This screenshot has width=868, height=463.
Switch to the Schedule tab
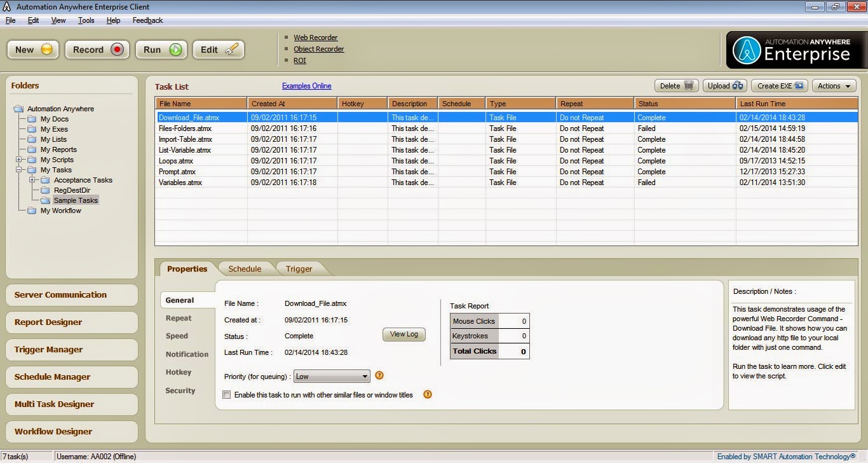[245, 269]
